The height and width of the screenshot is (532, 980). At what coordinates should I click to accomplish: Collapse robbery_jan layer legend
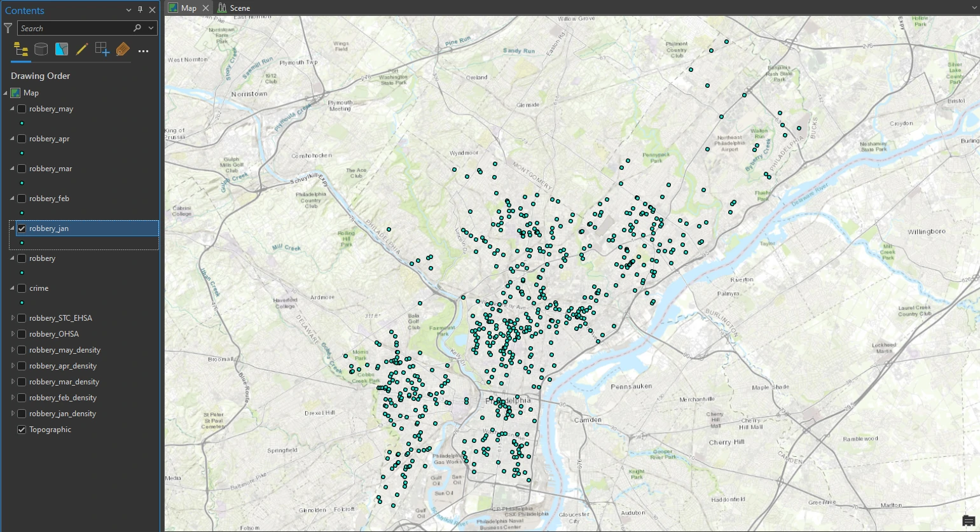coord(12,228)
